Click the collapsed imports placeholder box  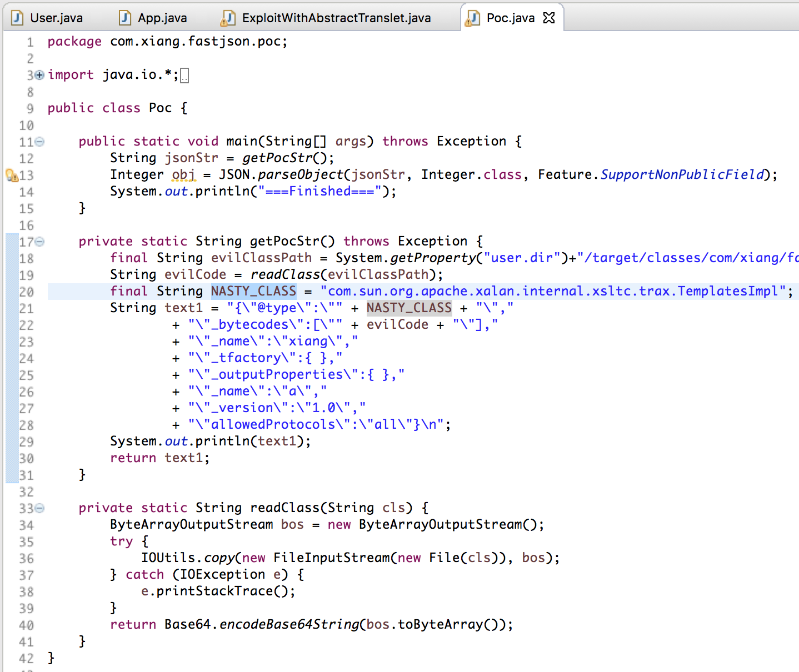click(x=184, y=76)
